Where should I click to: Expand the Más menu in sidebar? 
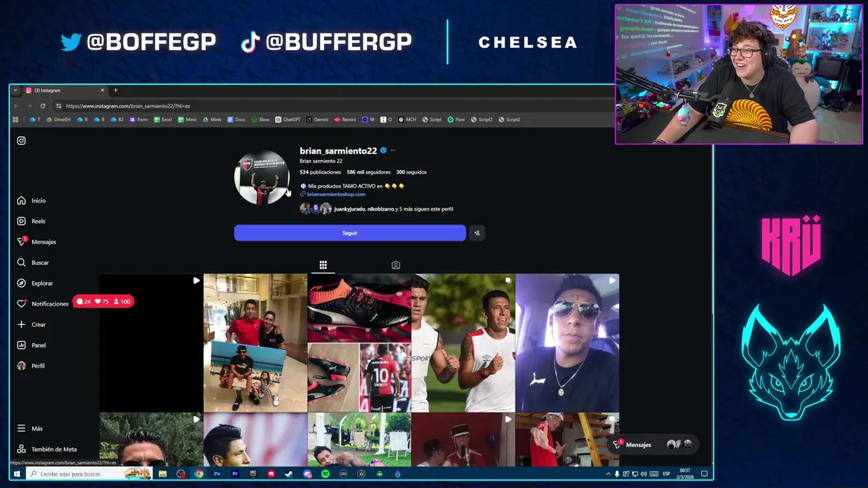[30, 428]
